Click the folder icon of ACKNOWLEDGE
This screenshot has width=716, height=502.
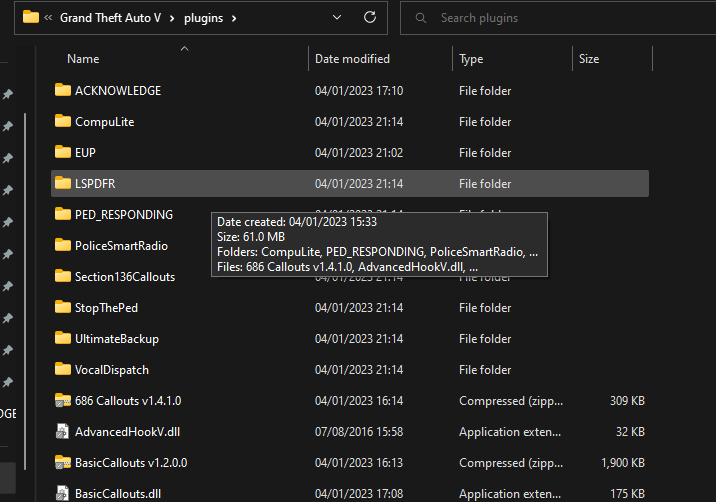click(x=63, y=91)
